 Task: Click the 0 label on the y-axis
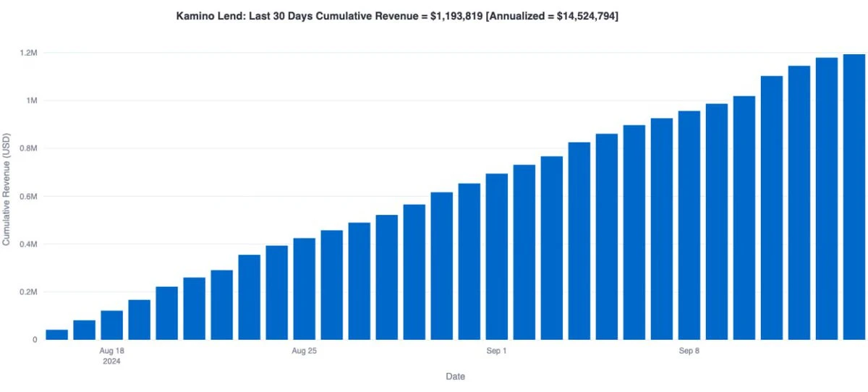pos(34,339)
